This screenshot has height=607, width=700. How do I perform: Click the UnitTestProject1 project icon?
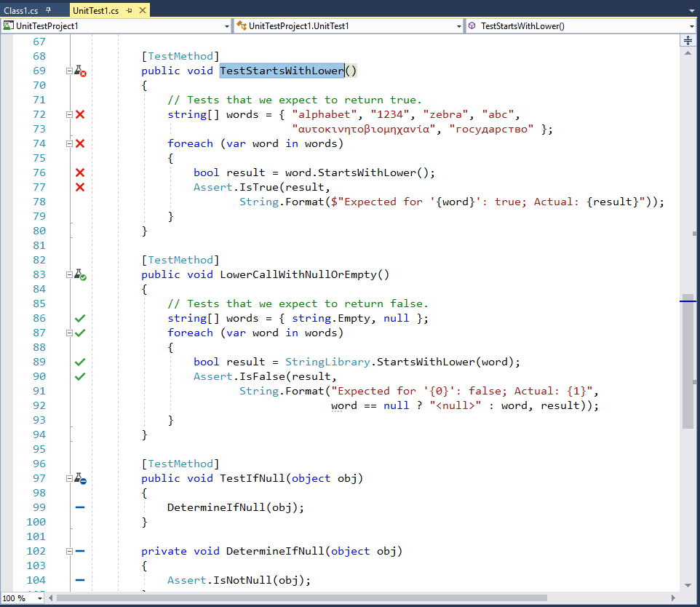pos(8,26)
